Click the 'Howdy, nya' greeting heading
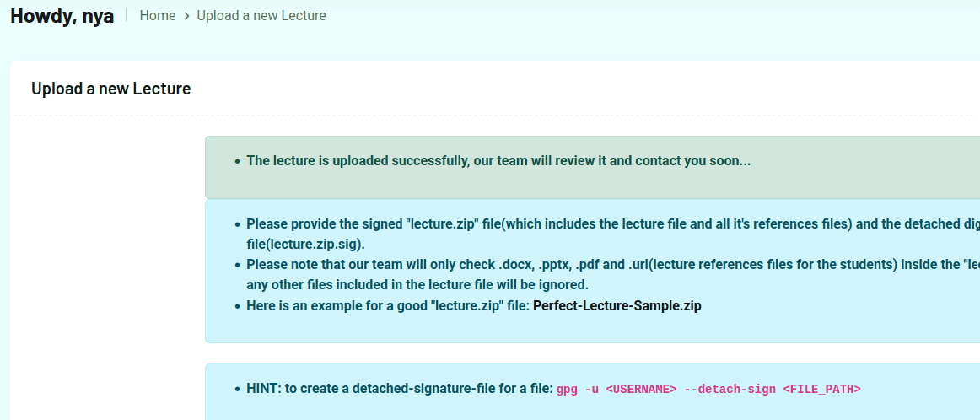This screenshot has height=420, width=980. (62, 16)
